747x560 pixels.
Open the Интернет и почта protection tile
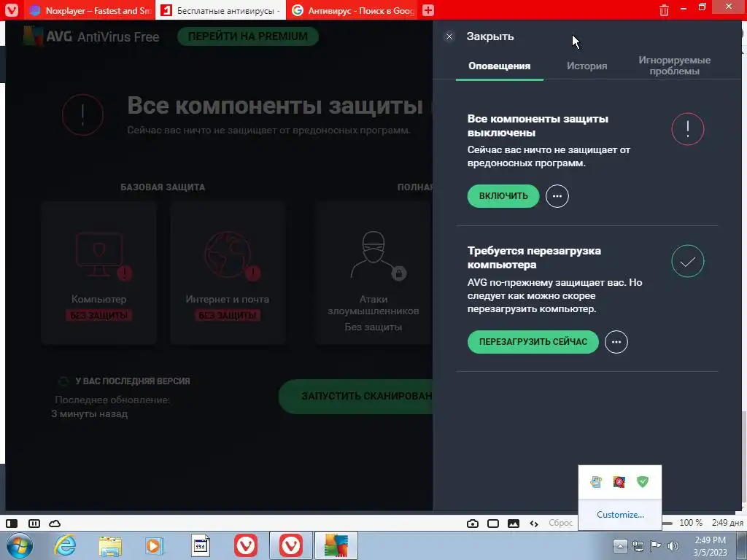228,273
